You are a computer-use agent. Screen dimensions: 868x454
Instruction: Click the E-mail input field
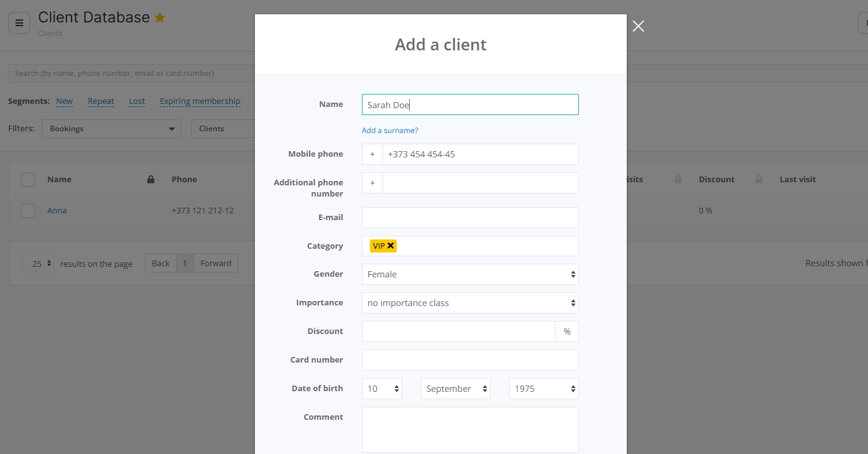469,218
